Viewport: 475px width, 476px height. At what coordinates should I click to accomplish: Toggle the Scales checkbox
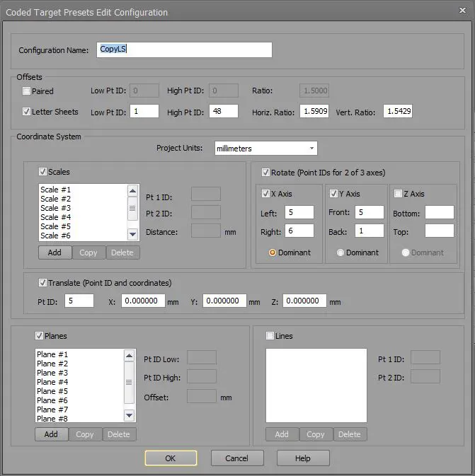click(x=43, y=172)
